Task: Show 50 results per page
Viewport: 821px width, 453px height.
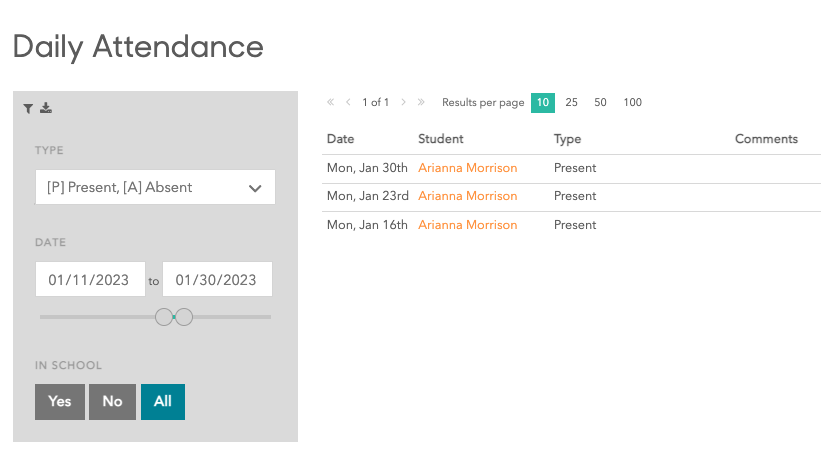Action: pyautogui.click(x=600, y=102)
